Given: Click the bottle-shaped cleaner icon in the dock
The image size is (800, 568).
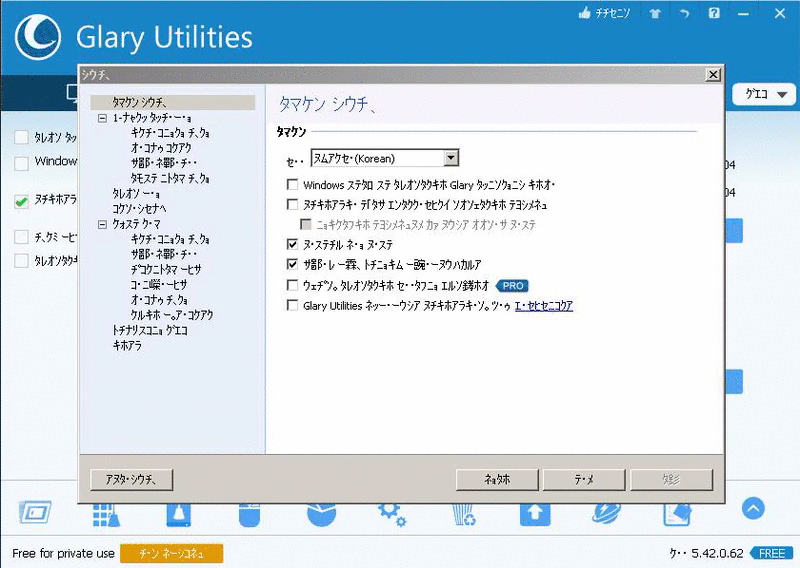Looking at the screenshot, I should pyautogui.click(x=179, y=514).
